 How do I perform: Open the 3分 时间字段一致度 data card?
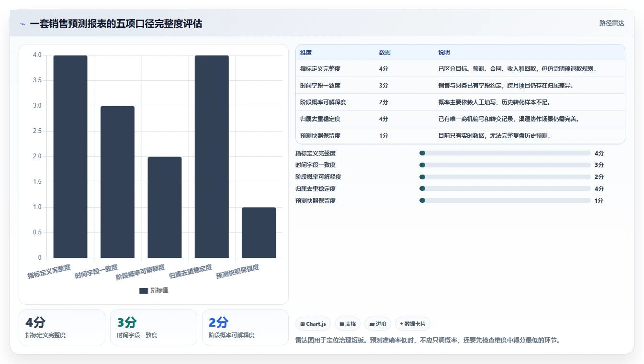[154, 327]
